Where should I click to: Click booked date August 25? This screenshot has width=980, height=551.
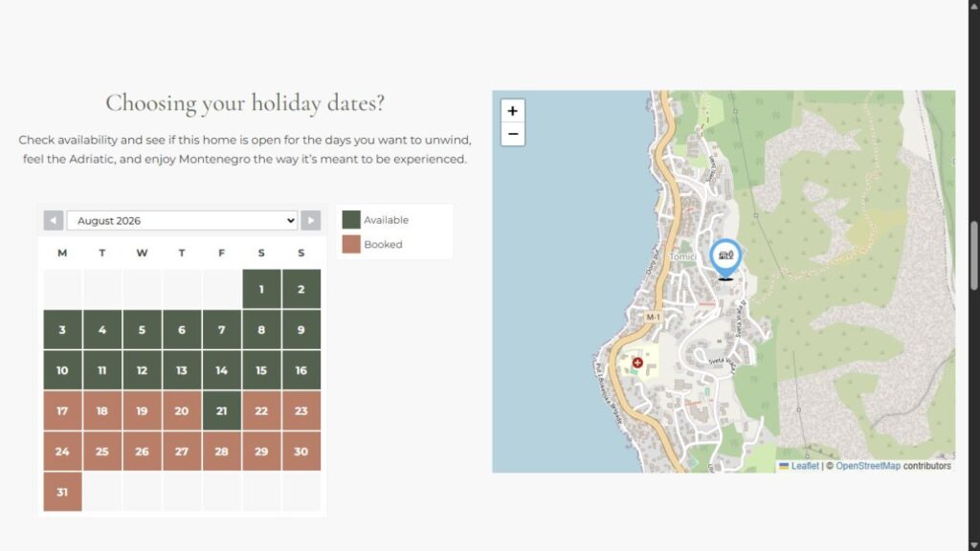coord(101,452)
